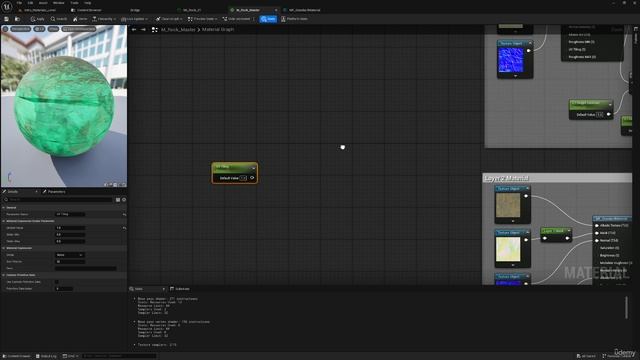Click the brown texture thumbnail in Layer 2

tap(508, 205)
